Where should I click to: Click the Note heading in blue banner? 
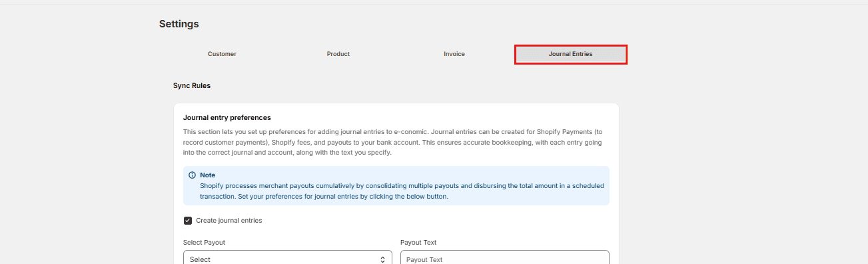click(207, 175)
